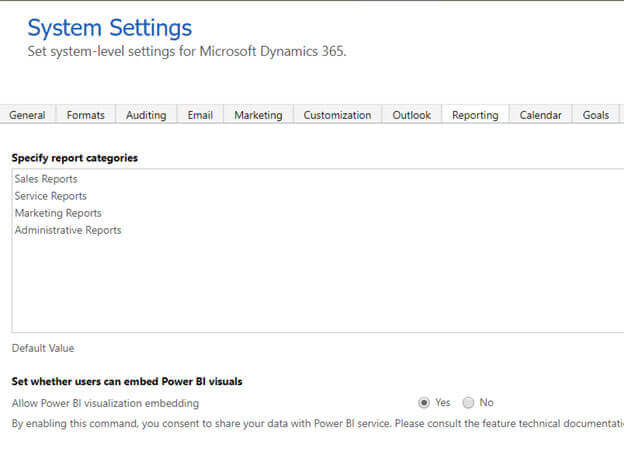Open the Calendar tab
624x462 pixels.
tap(540, 115)
